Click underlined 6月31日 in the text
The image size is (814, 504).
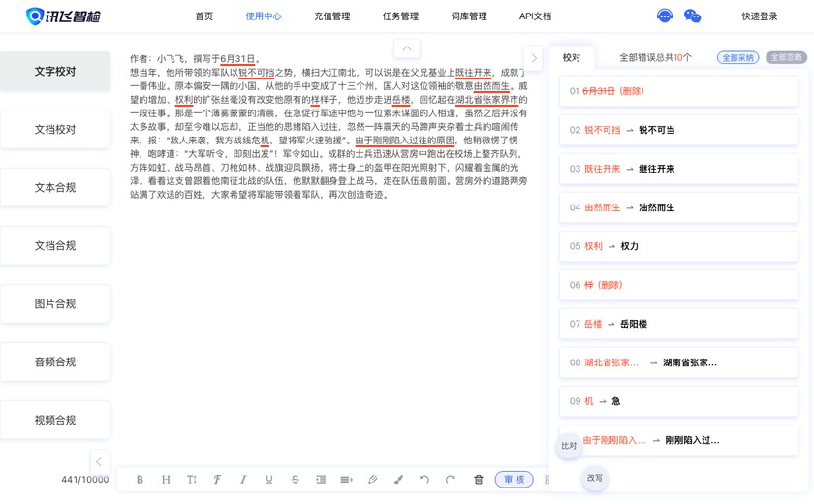point(237,59)
